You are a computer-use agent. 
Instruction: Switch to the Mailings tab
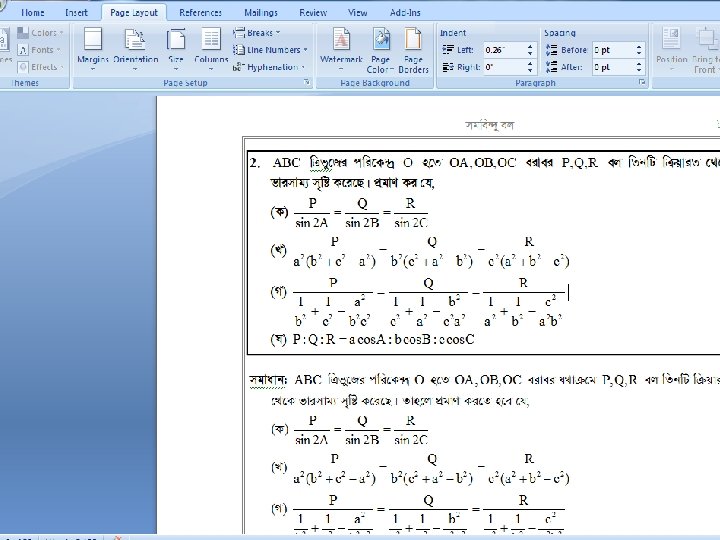pyautogui.click(x=261, y=12)
